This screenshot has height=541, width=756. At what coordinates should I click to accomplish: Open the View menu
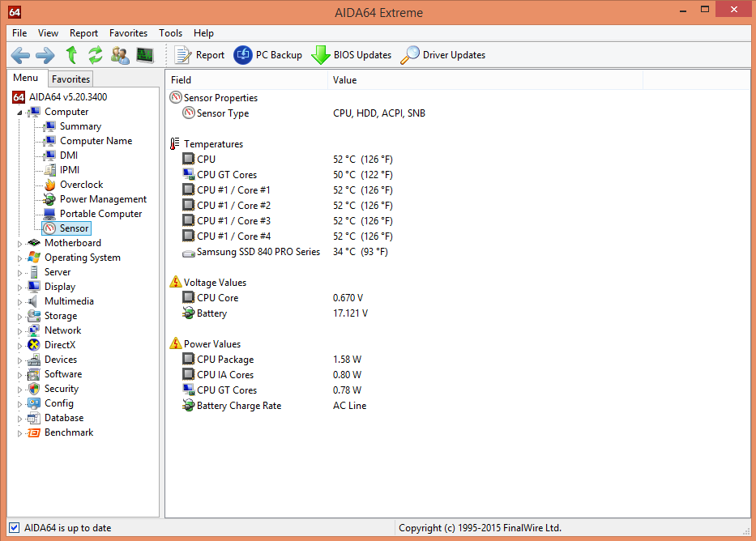click(49, 32)
